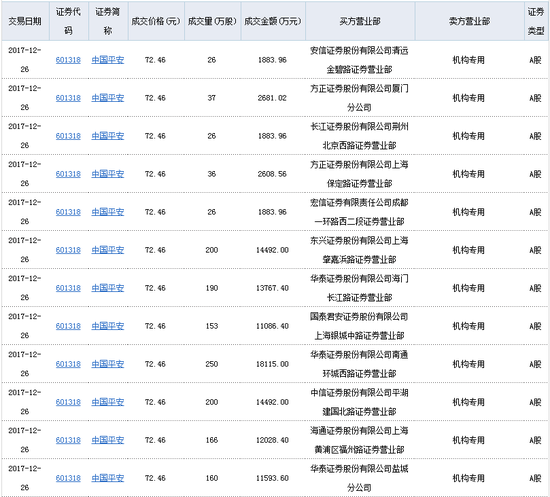Click the amount value 12028.40
This screenshot has width=550, height=497.
coord(272,440)
